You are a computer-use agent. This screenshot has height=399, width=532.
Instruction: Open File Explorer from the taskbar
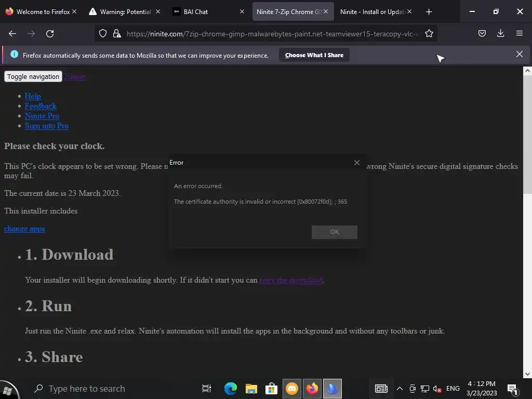point(251,389)
